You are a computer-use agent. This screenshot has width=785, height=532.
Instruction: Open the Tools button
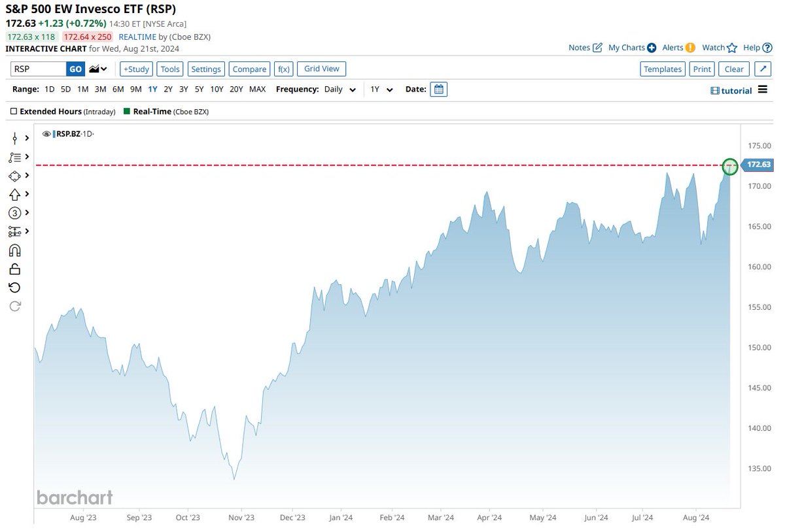pyautogui.click(x=170, y=69)
